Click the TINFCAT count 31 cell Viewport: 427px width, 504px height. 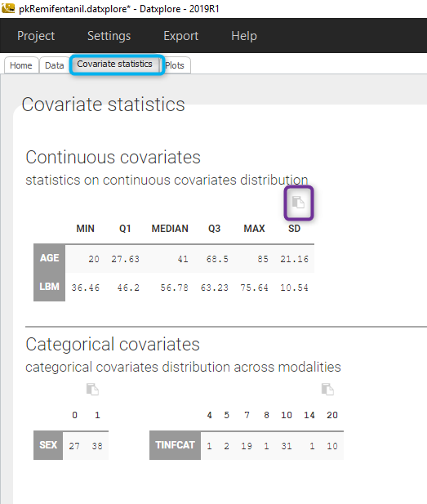[287, 446]
